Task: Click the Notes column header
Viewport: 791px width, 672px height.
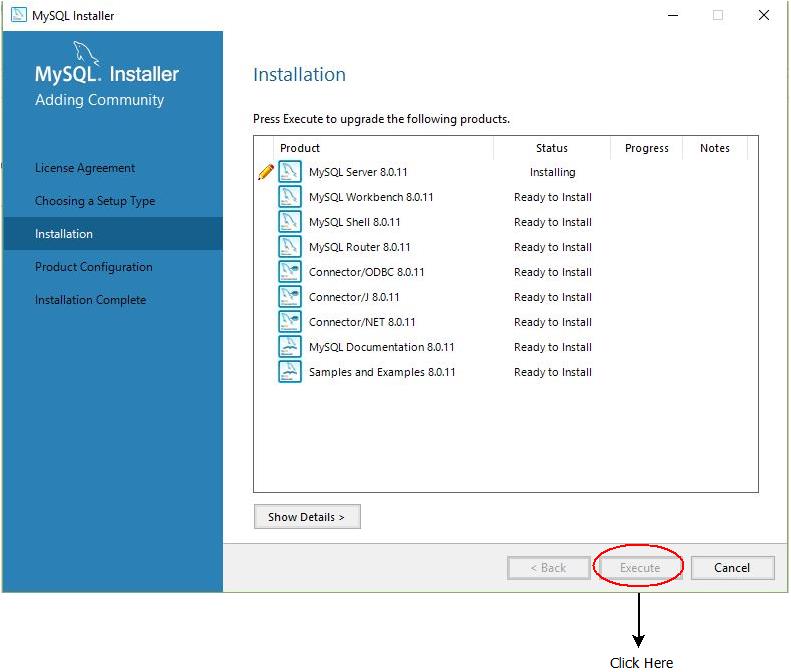Action: tap(714, 148)
